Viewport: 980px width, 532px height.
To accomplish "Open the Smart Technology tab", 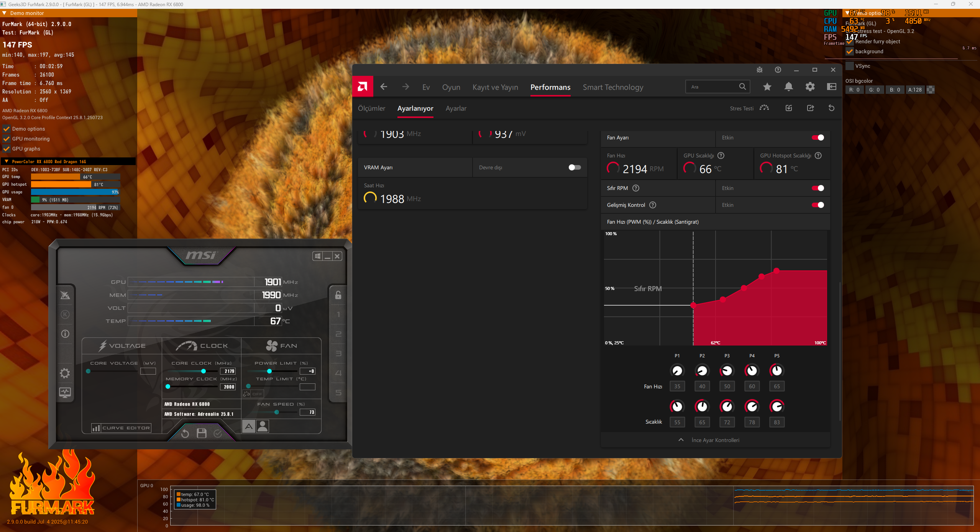I will (x=613, y=87).
